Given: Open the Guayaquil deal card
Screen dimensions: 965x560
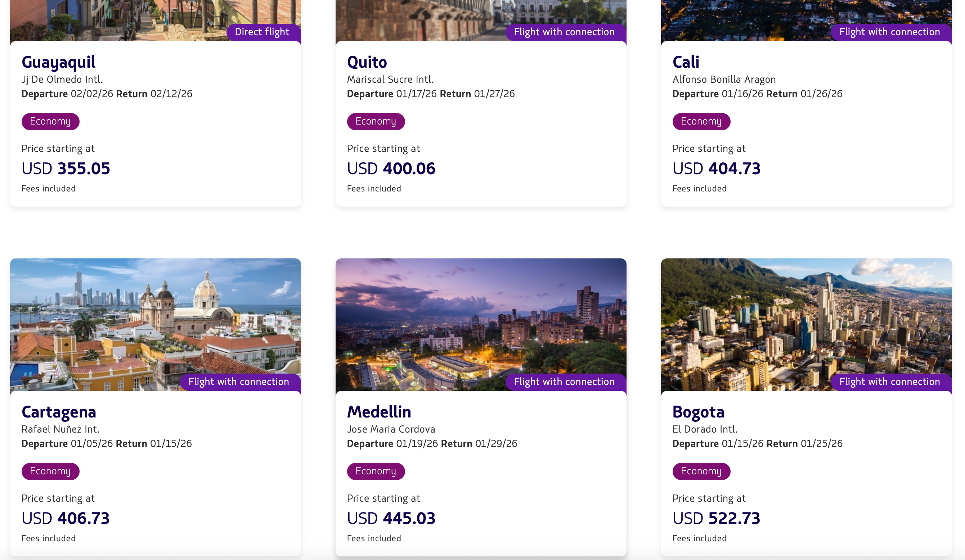Looking at the screenshot, I should click(x=155, y=126).
